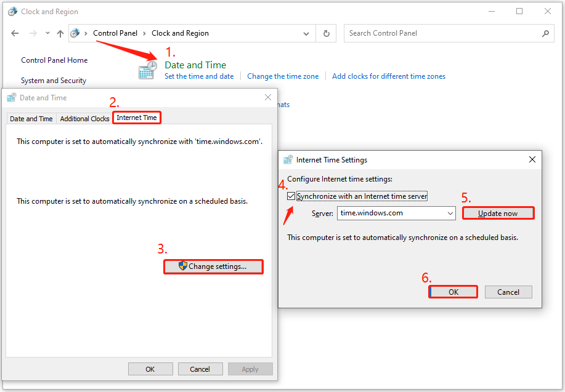565x392 pixels.
Task: Click Set the time and date
Action: click(199, 76)
